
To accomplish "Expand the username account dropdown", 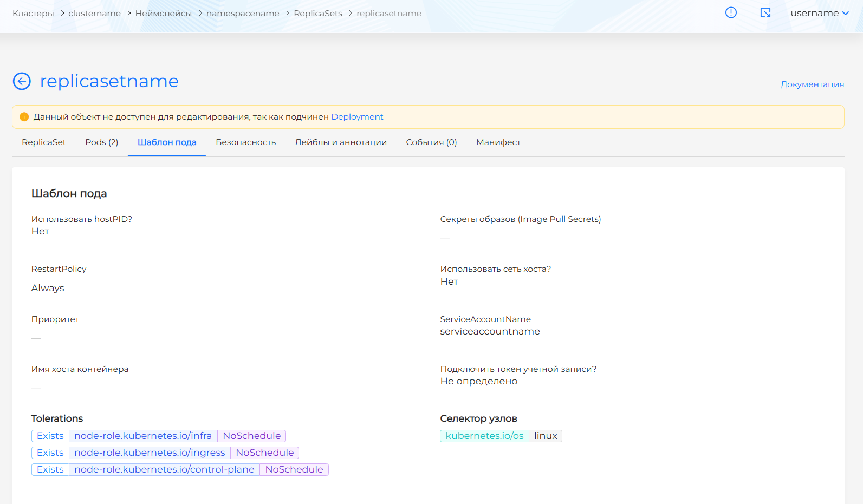I will pos(819,13).
